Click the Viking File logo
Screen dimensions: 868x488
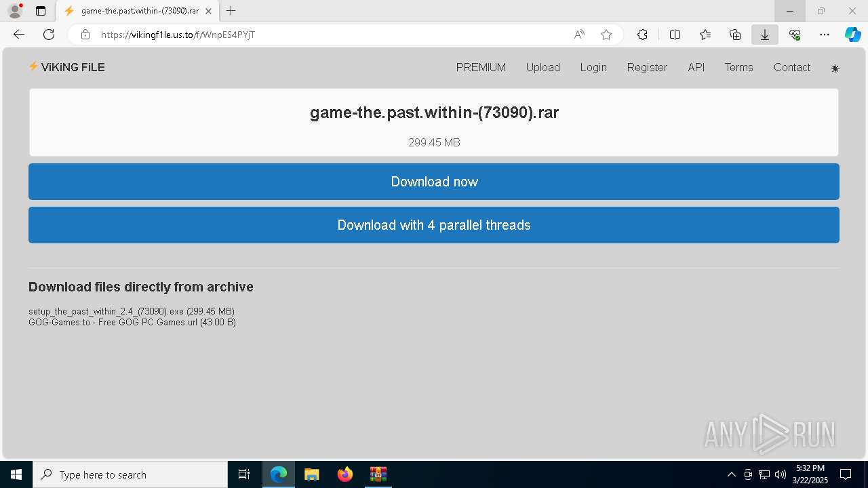point(66,67)
